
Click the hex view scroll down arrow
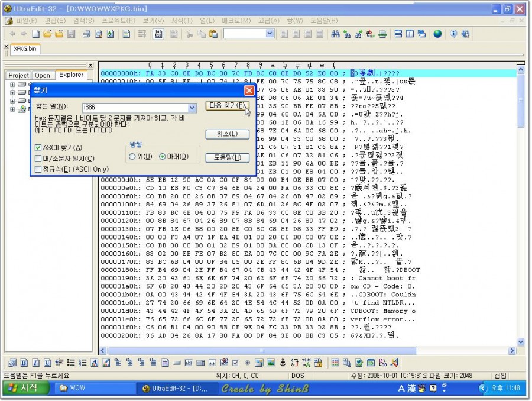click(521, 342)
